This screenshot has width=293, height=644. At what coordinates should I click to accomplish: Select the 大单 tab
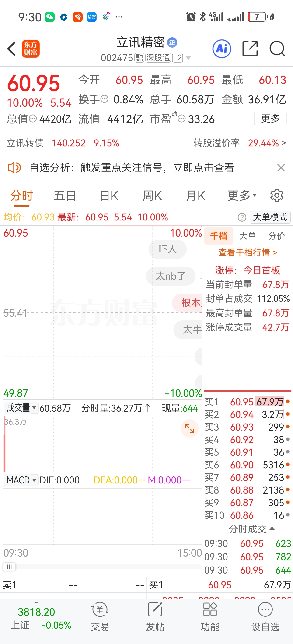click(x=248, y=236)
